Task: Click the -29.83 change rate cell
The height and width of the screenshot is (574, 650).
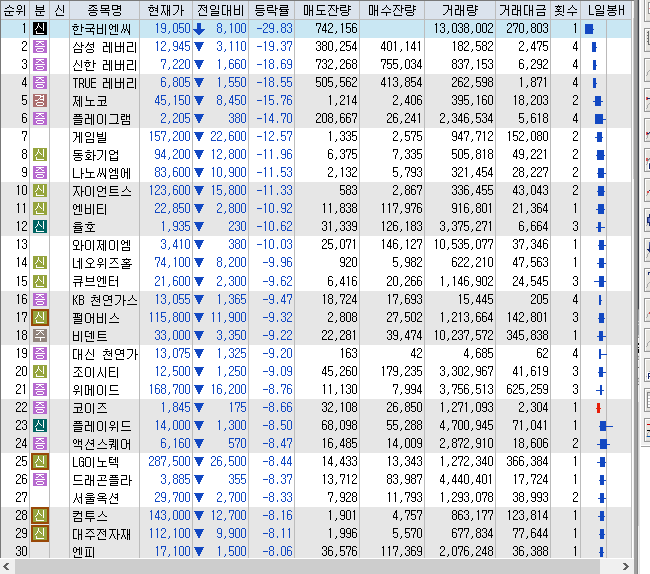Action: (x=274, y=29)
